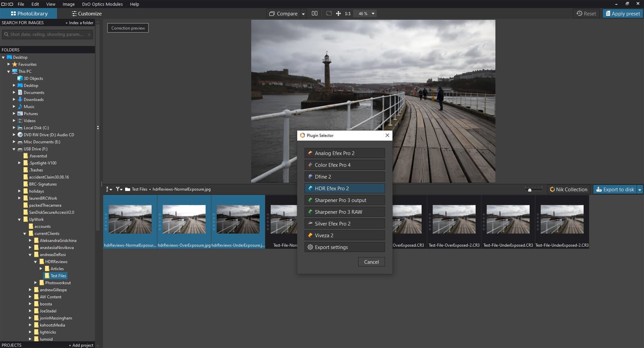Select the Pictures folder
Image resolution: width=644 pixels, height=348 pixels.
(28, 114)
